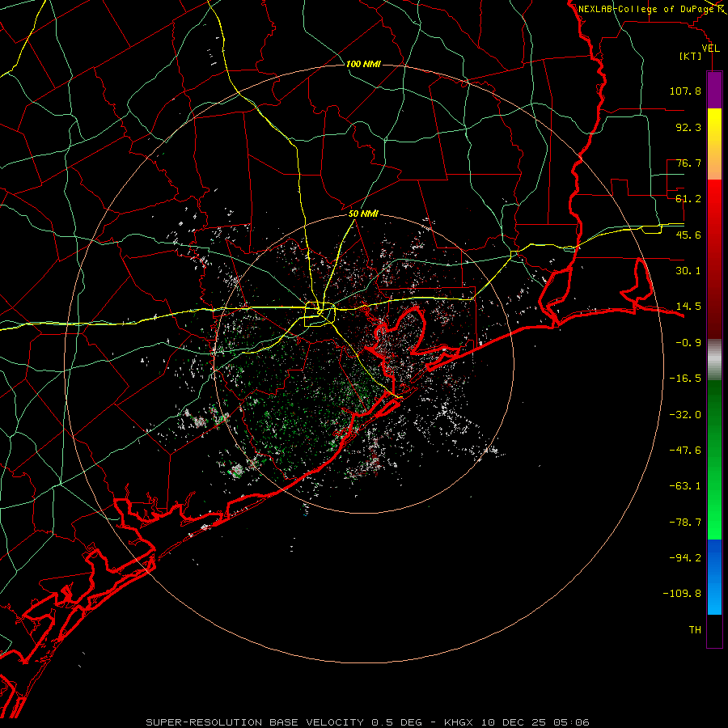Viewport: 728px width, 728px height.
Task: Select the -47.6 legend value
Action: (685, 451)
